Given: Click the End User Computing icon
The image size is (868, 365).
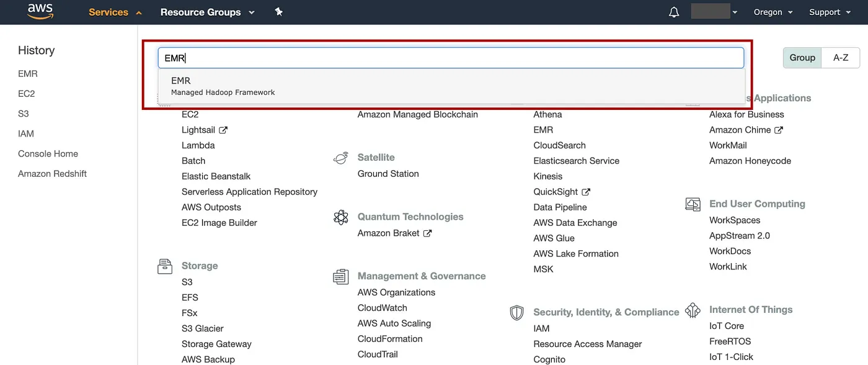Looking at the screenshot, I should [x=693, y=204].
